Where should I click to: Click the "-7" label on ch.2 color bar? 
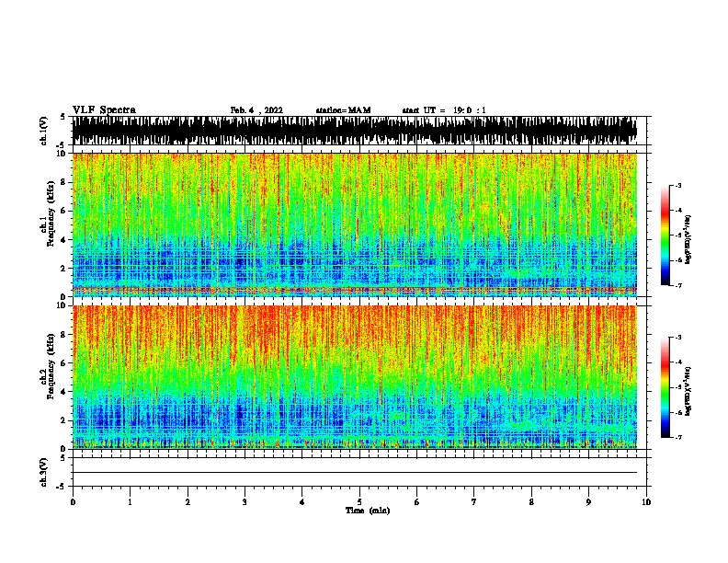click(x=677, y=437)
